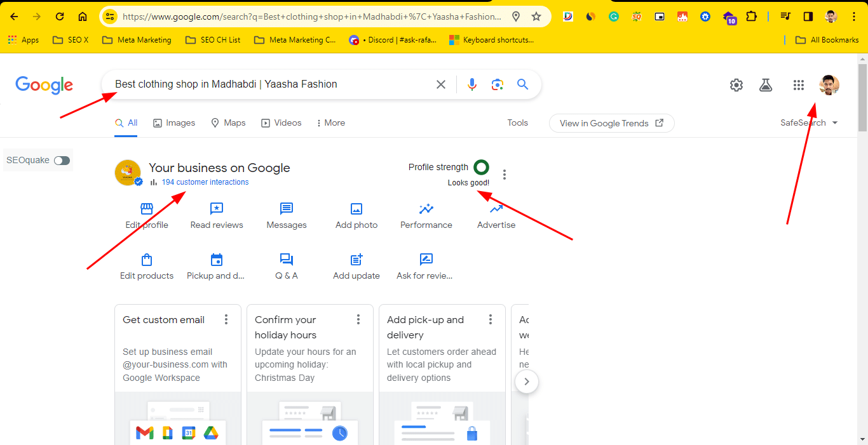This screenshot has width=868, height=445.
Task: Go back using the browser back arrow
Action: (x=14, y=17)
